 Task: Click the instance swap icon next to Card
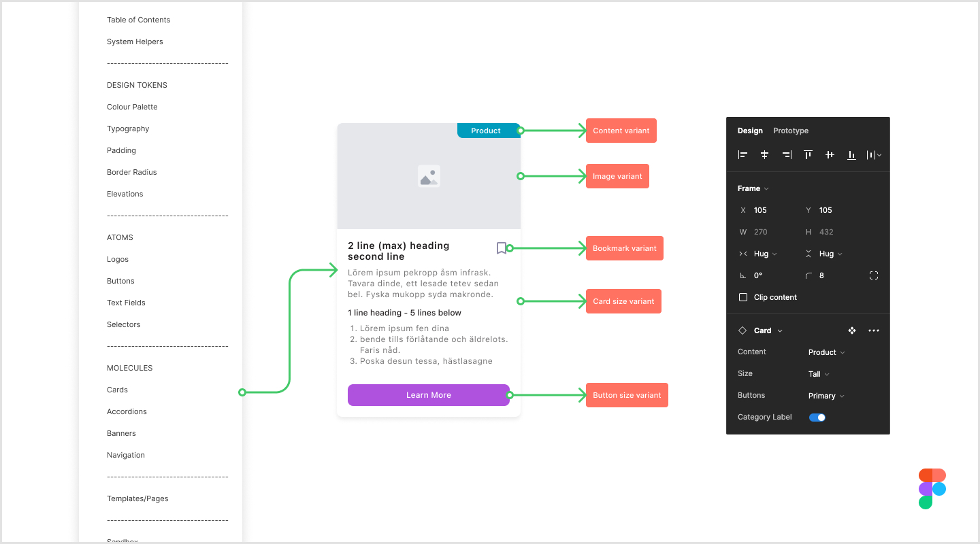point(851,330)
